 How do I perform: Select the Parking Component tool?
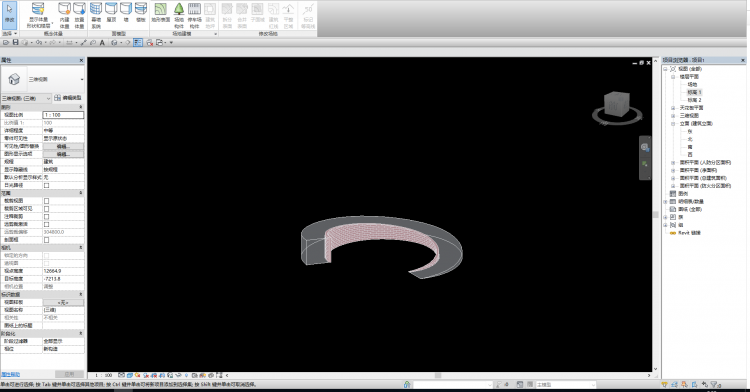coord(194,14)
